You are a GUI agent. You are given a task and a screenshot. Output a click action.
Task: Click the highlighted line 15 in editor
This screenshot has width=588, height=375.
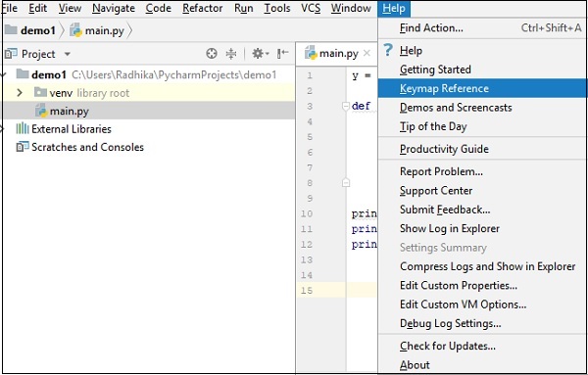coord(362,290)
